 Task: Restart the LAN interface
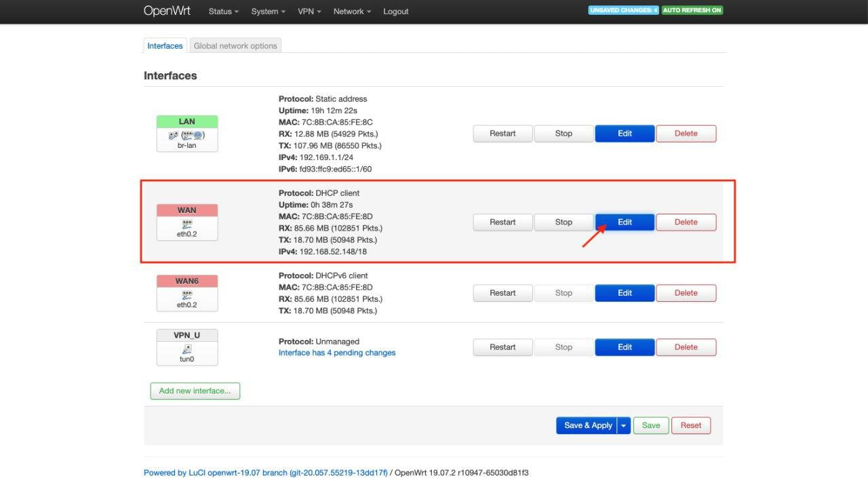502,134
